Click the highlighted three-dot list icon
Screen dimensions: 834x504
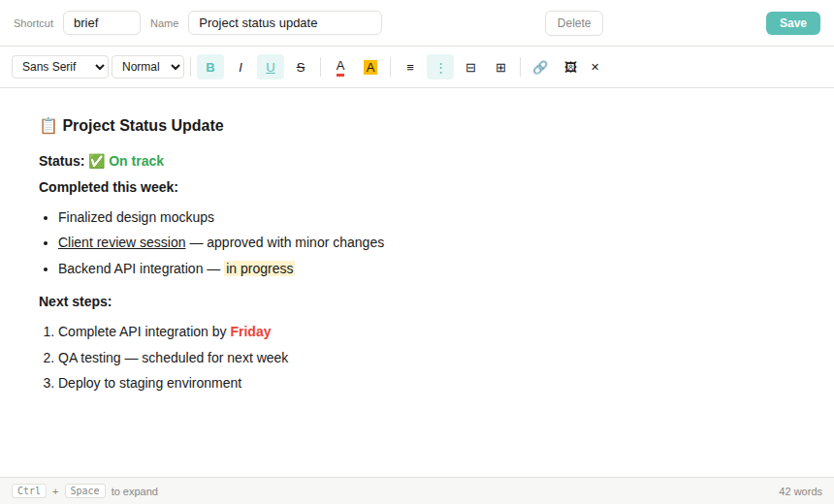pyautogui.click(x=440, y=67)
